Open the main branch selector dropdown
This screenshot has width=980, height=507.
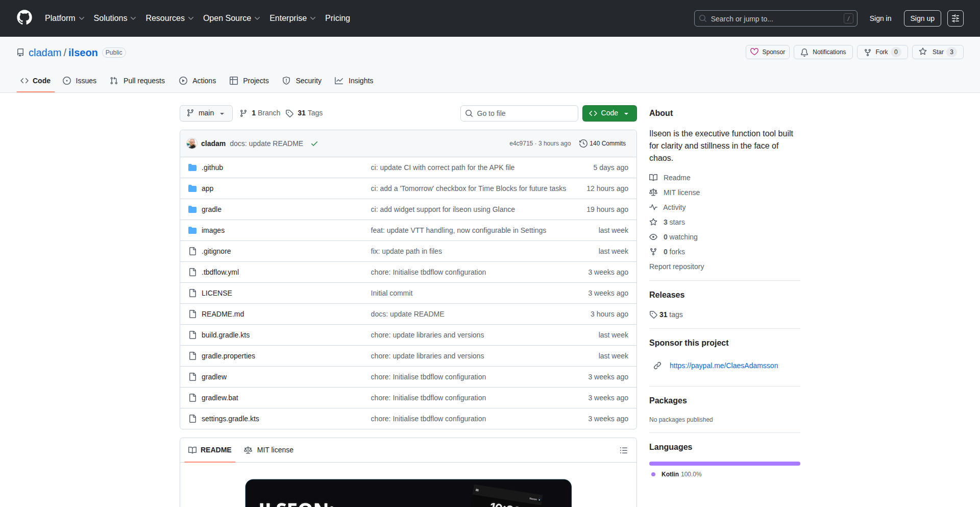coord(206,113)
